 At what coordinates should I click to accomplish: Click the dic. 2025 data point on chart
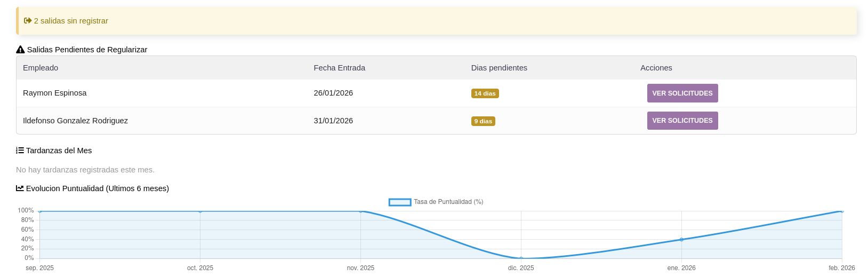[521, 258]
